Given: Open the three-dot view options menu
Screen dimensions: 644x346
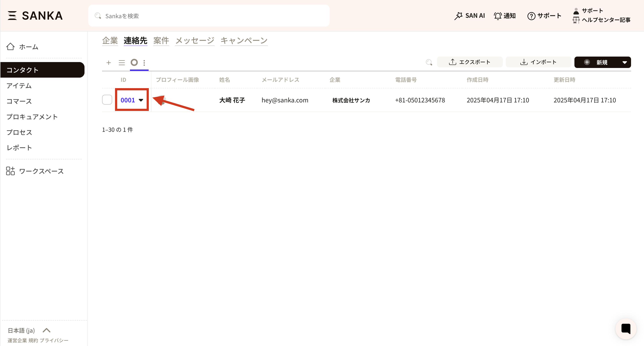Looking at the screenshot, I should 144,62.
